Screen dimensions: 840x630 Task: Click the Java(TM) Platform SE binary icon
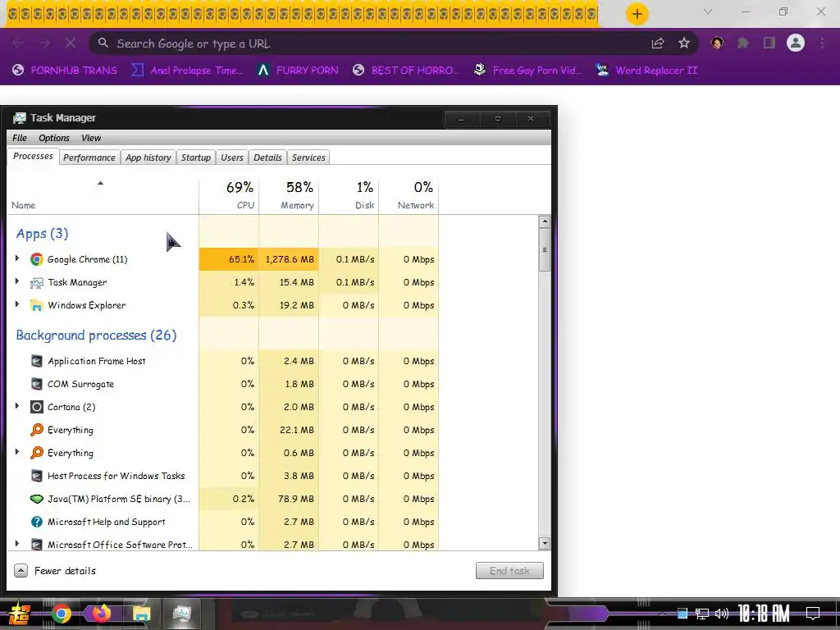[x=36, y=499]
